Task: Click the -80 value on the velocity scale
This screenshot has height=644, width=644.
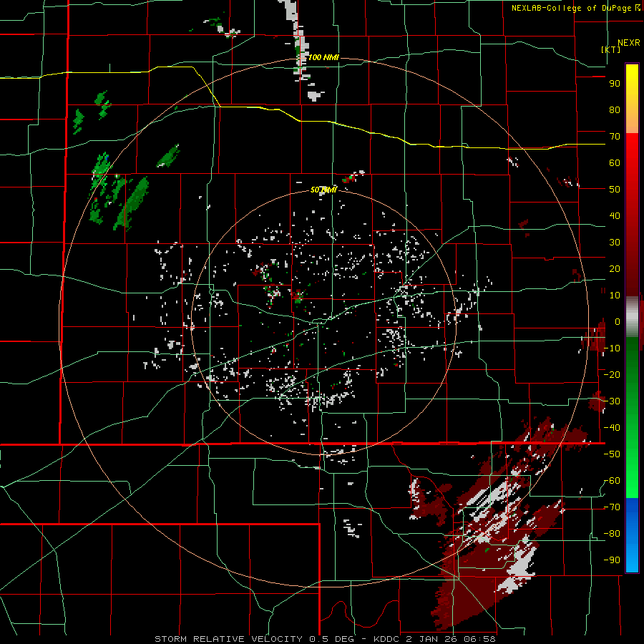Action: [612, 534]
